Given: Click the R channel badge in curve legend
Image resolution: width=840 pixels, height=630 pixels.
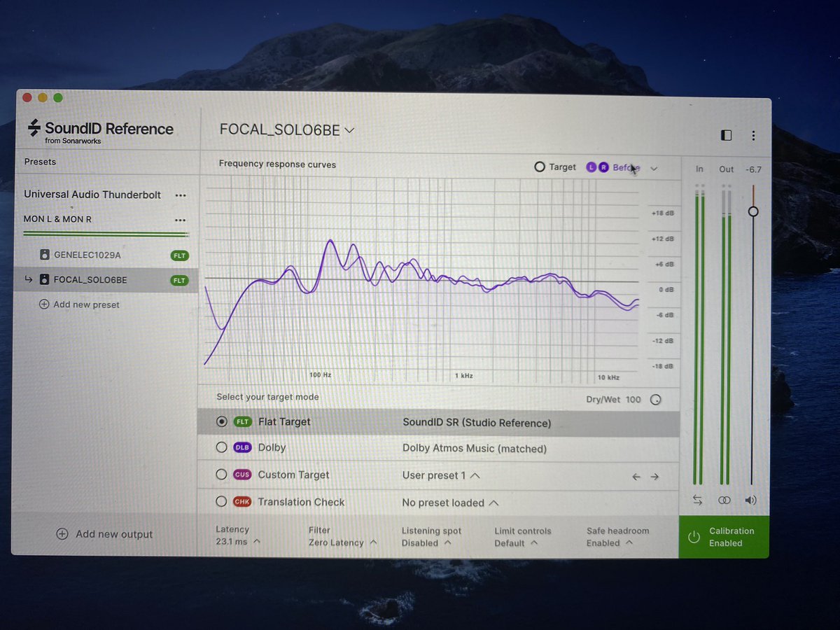Looking at the screenshot, I should (603, 167).
